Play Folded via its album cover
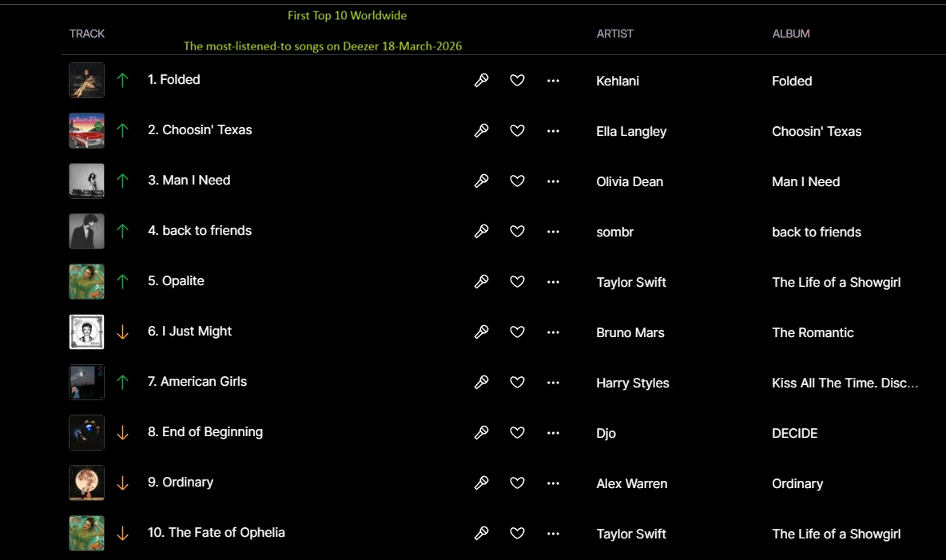Image resolution: width=946 pixels, height=560 pixels. click(86, 80)
